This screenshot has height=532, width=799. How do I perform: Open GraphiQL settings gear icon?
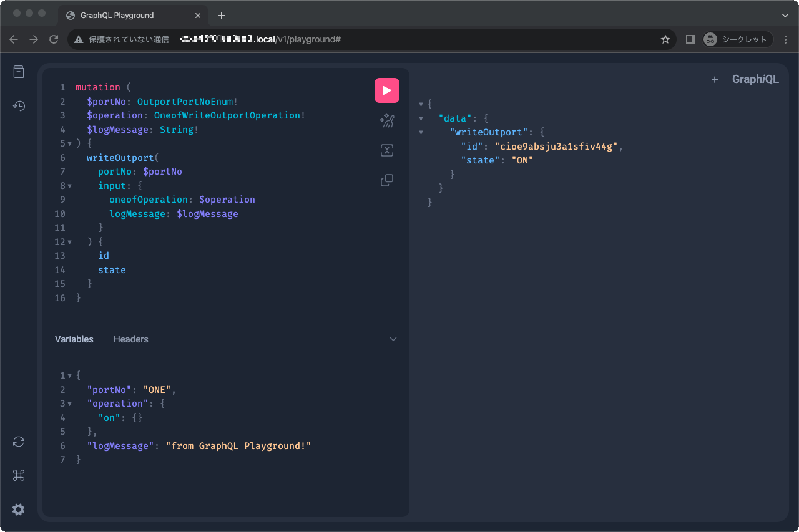pyautogui.click(x=19, y=510)
